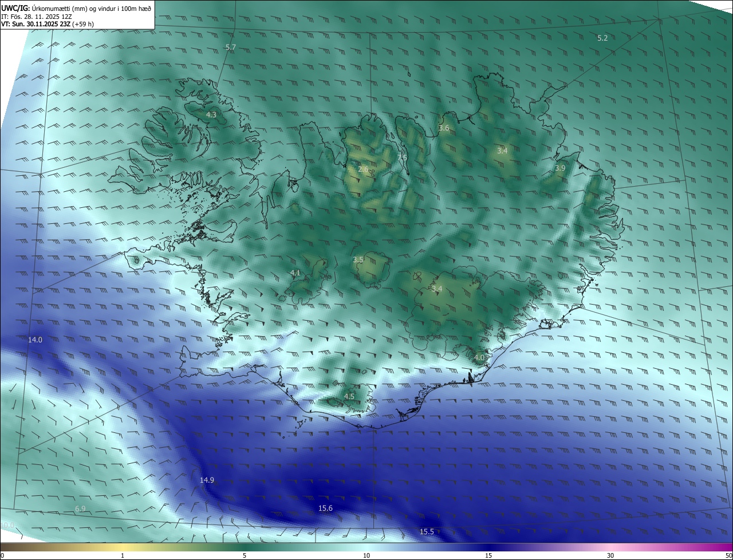Click the 3.5 value on the central glacier

[358, 259]
